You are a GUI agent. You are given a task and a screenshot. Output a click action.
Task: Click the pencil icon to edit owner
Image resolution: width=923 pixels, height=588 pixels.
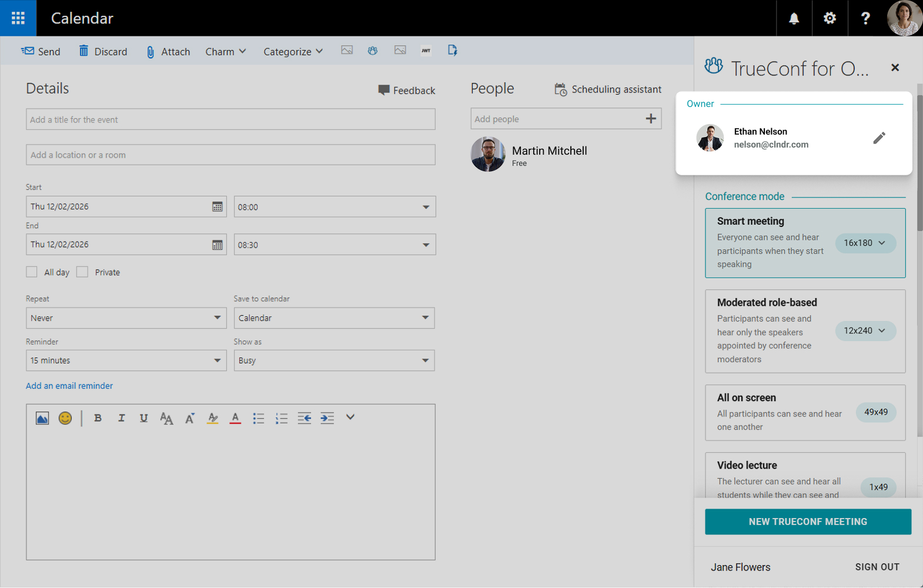click(879, 138)
